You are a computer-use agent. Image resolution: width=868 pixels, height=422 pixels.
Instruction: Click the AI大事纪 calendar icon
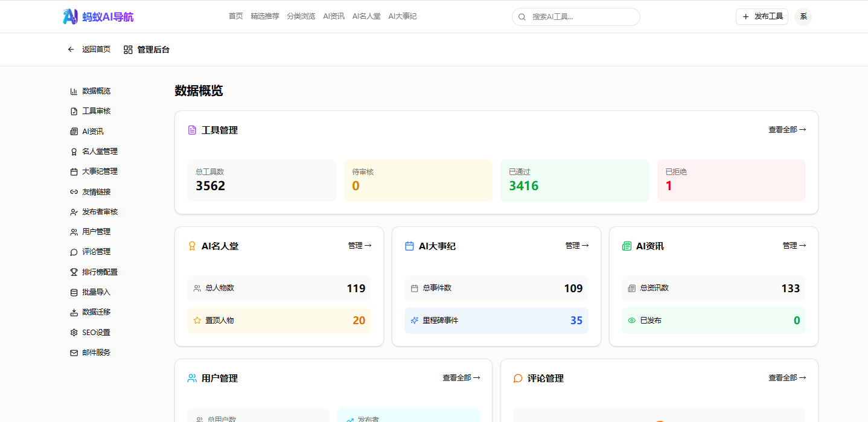[x=409, y=246]
